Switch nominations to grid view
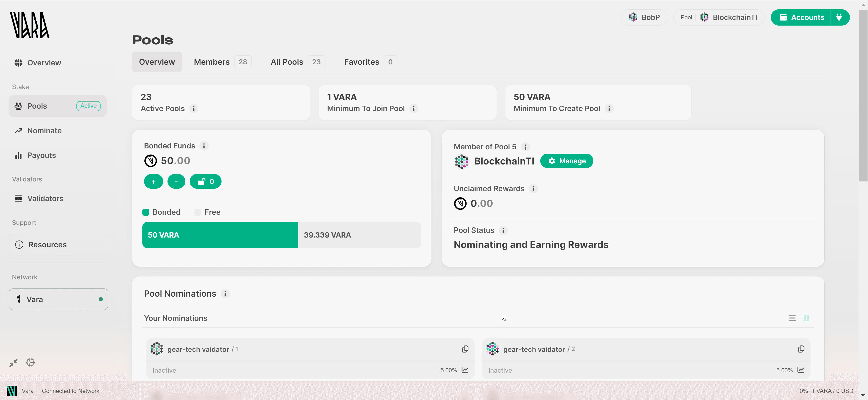 806,318
